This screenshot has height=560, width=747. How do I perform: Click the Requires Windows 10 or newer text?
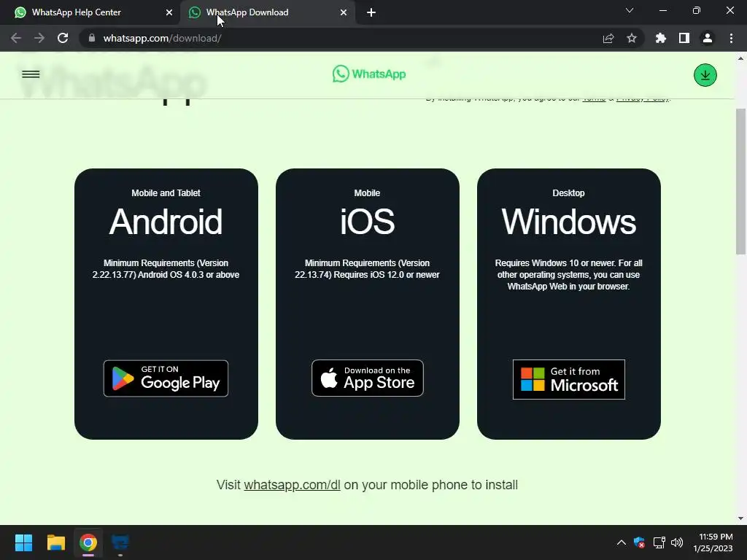point(568,274)
